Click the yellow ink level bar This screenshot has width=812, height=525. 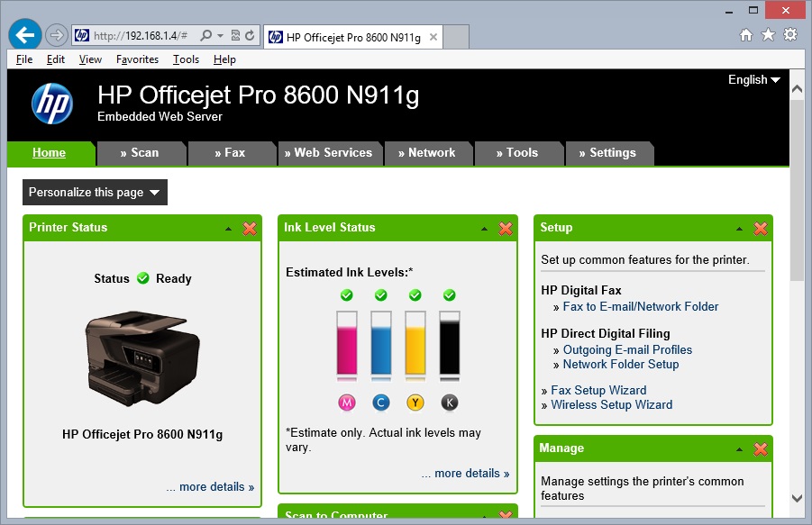[415, 342]
